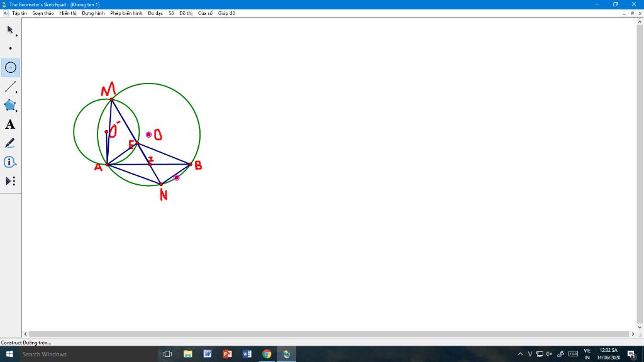This screenshot has width=644, height=362.
Task: Click the muted volume tray icon
Action: tap(548, 354)
